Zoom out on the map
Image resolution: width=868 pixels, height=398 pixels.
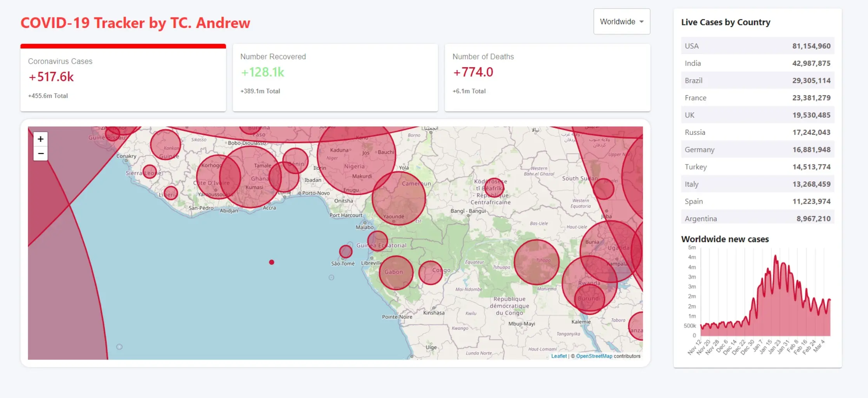pyautogui.click(x=40, y=154)
